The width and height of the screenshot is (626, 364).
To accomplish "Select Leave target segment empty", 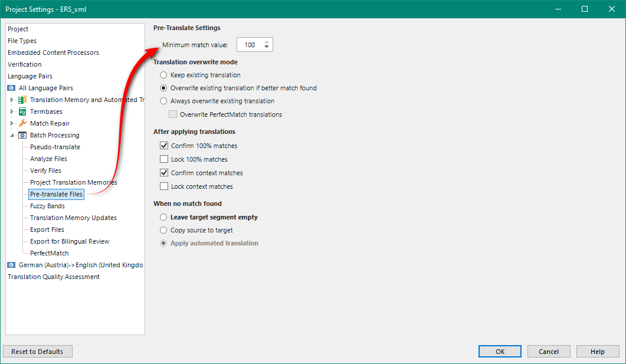I will coord(163,217).
